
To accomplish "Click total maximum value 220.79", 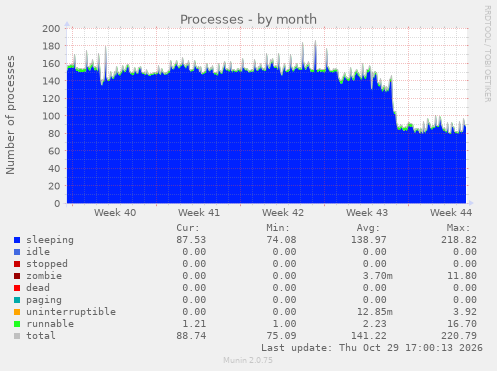I will 459,336.
